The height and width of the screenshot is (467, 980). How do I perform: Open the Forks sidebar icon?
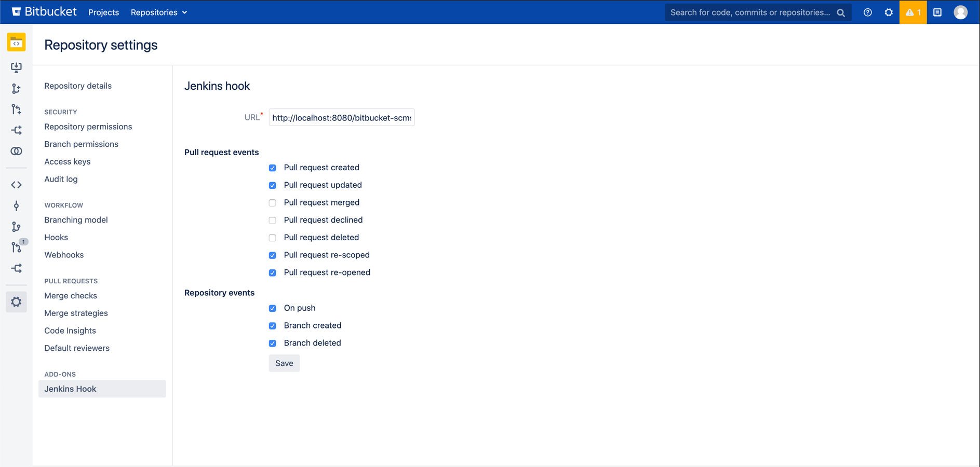pyautogui.click(x=16, y=268)
